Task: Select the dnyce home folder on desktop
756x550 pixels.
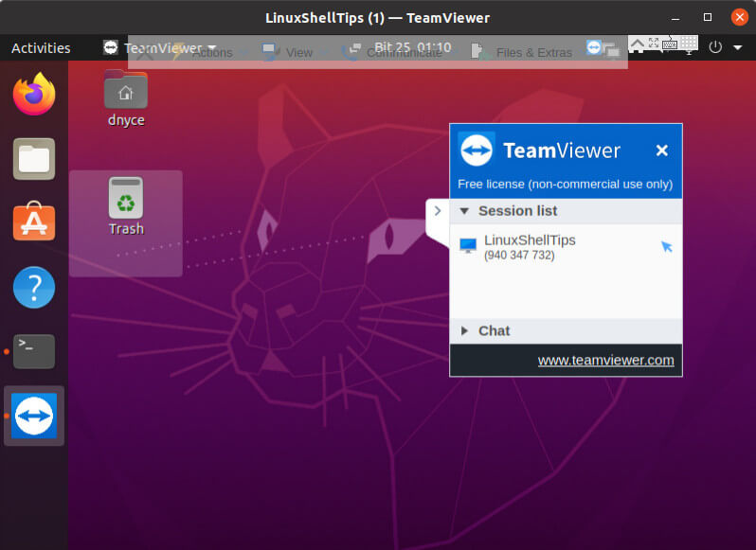Action: point(126,98)
